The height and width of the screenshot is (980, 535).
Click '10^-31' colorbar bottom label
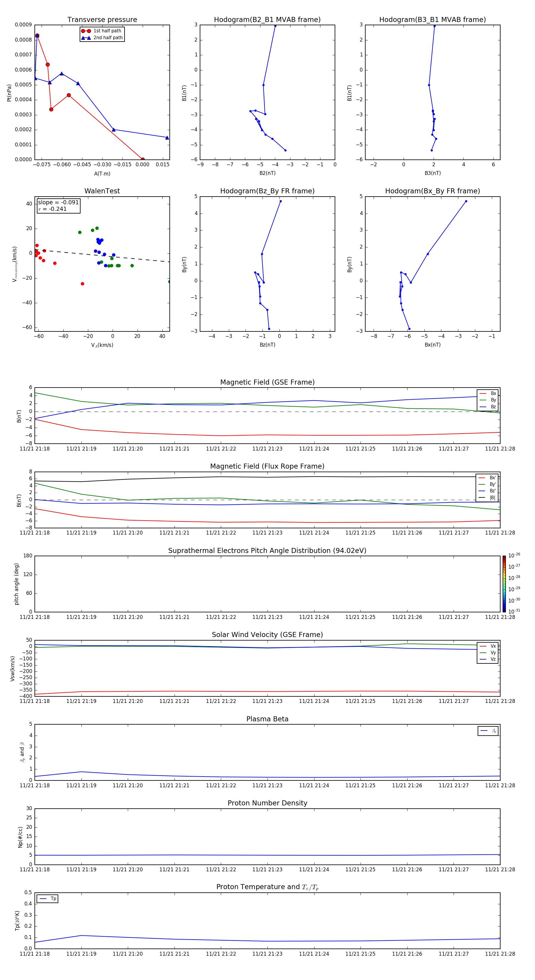pyautogui.click(x=514, y=611)
